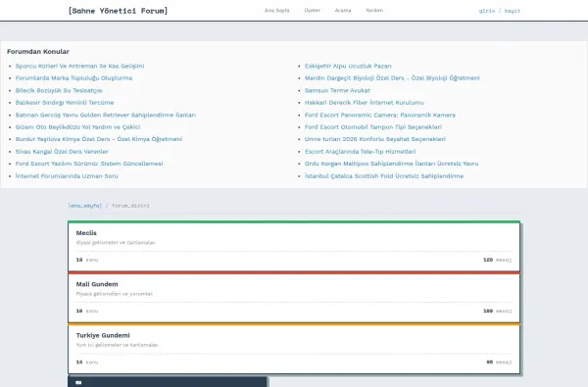Open the Yardım navigation item
Image resolution: width=588 pixels, height=387 pixels.
point(374,11)
